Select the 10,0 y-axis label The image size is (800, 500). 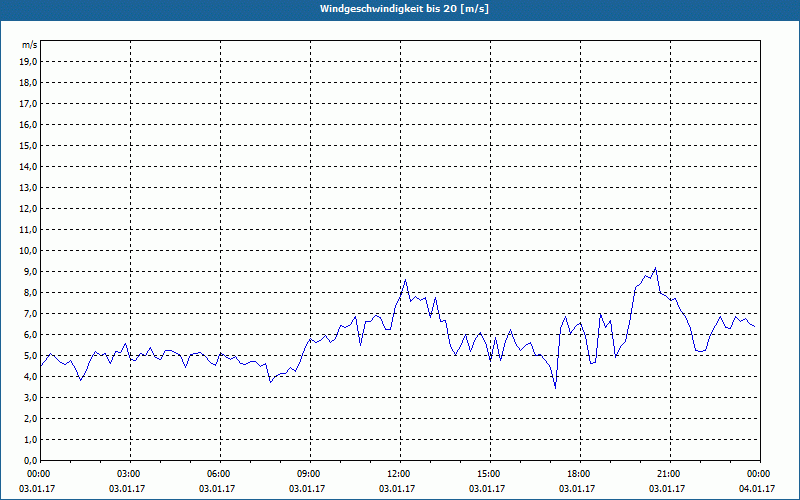point(28,251)
